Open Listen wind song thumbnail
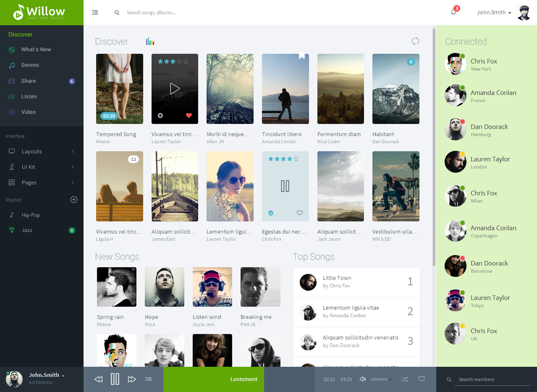537x392 pixels. tap(212, 287)
